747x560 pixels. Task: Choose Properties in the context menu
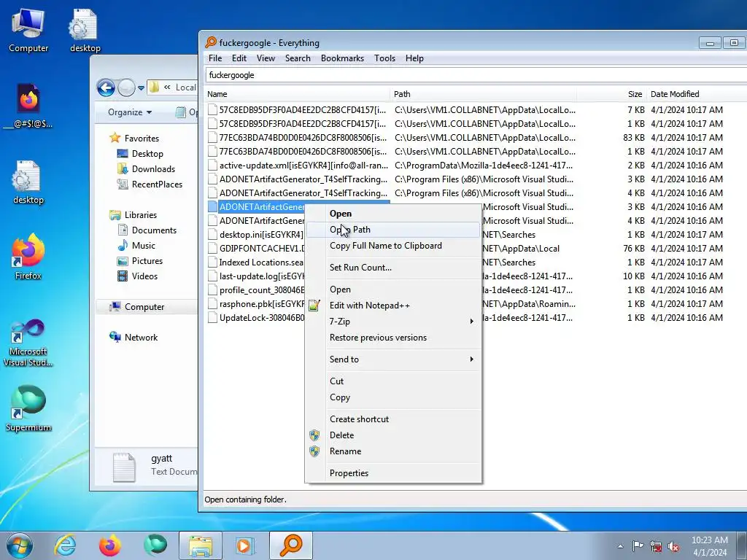tap(393, 473)
